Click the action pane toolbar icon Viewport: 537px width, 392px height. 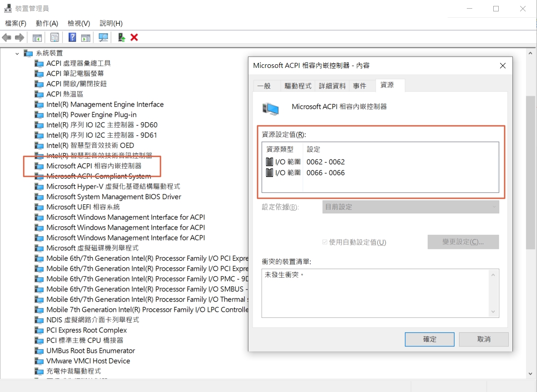86,37
